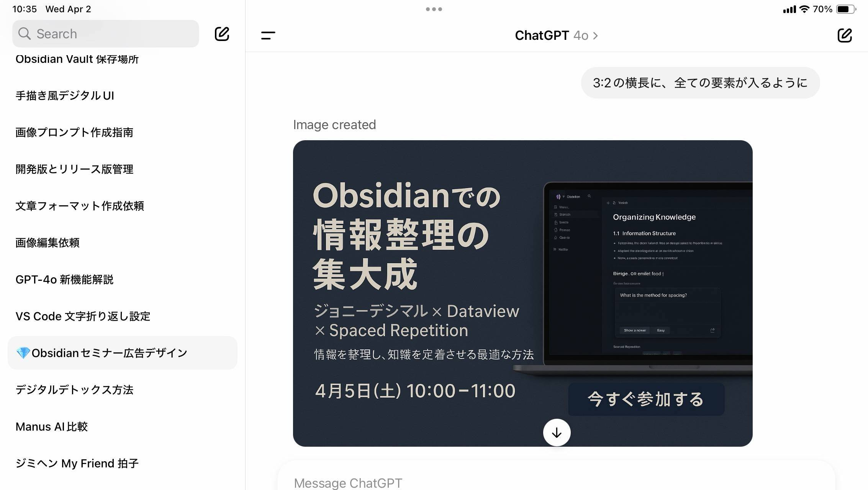
Task: Tap the clock showing 10:35
Action: point(25,9)
